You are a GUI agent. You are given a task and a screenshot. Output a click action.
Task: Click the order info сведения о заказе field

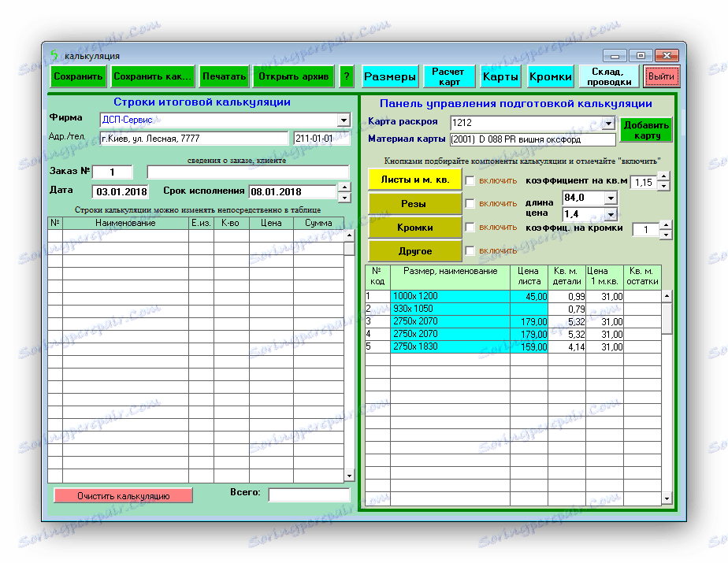click(248, 172)
